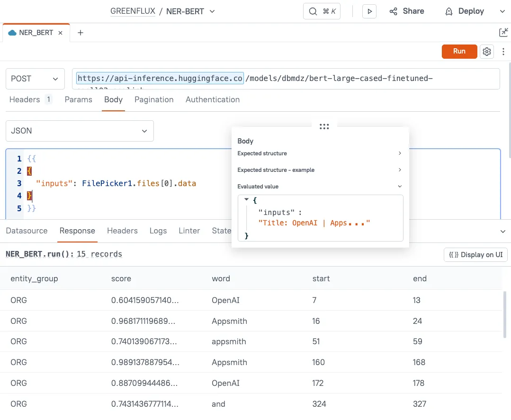The image size is (511, 420).
Task: Click the preview play icon
Action: click(369, 11)
